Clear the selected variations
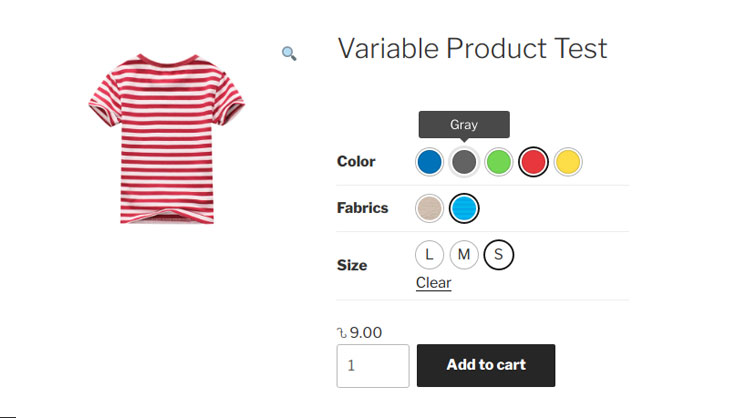Viewport: 750px width, 420px height. point(433,283)
